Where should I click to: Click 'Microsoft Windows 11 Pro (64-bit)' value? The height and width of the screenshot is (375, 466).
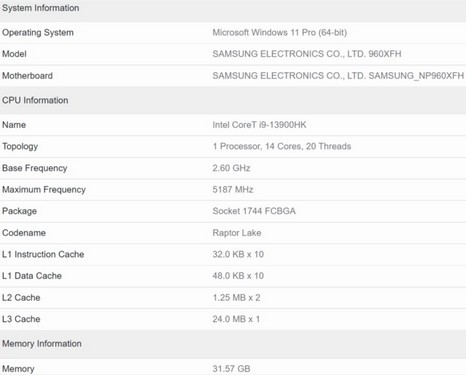coord(280,33)
